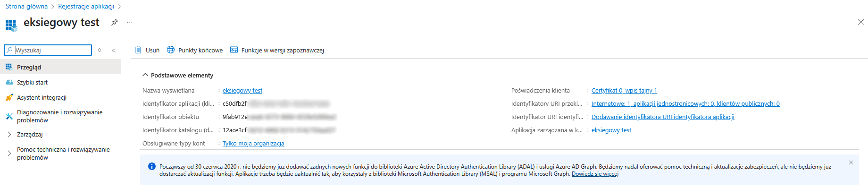Click the Identyfikator obiektu label
This screenshot has height=188, width=868.
pos(171,117)
